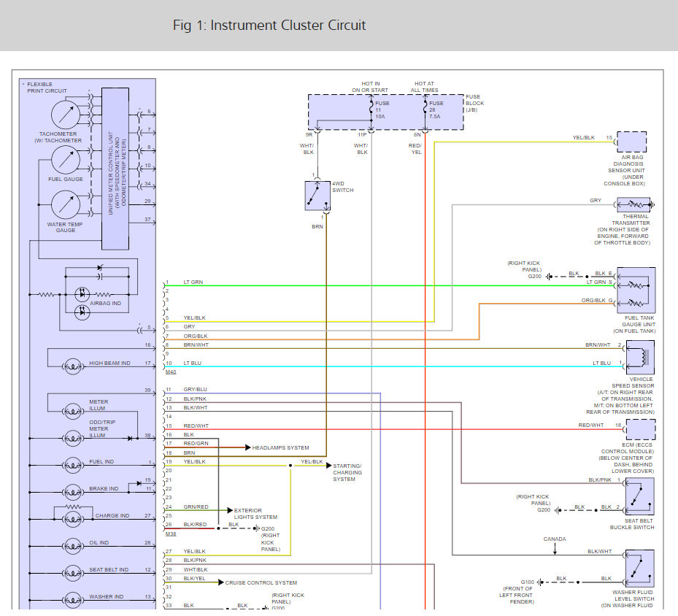This screenshot has width=678, height=616.
Task: Click the Starting/Charging System label
Action: 347,472
